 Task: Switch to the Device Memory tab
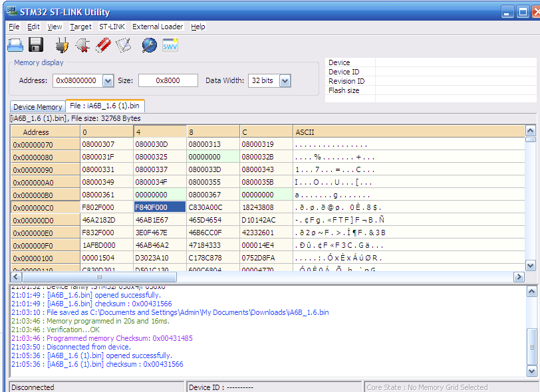[x=37, y=107]
